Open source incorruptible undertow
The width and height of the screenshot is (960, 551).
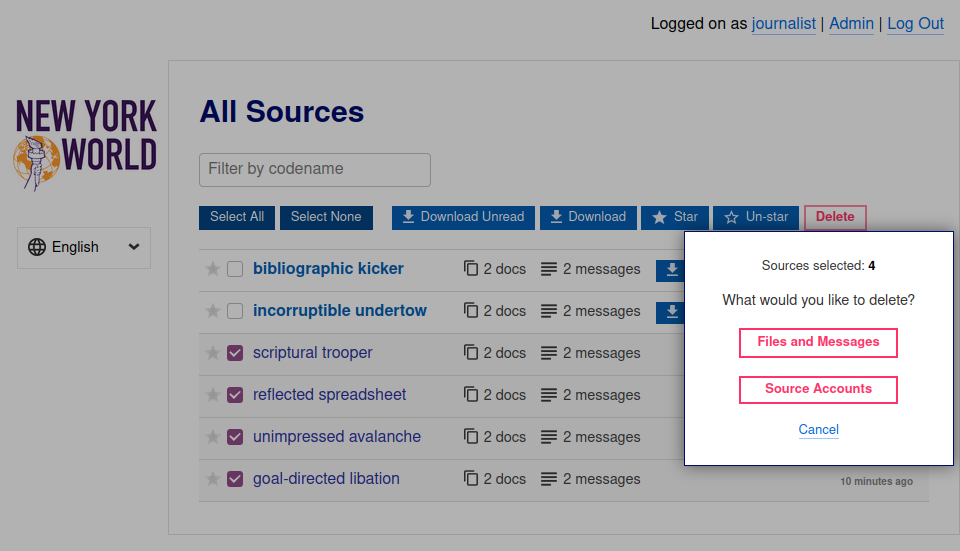tap(340, 311)
